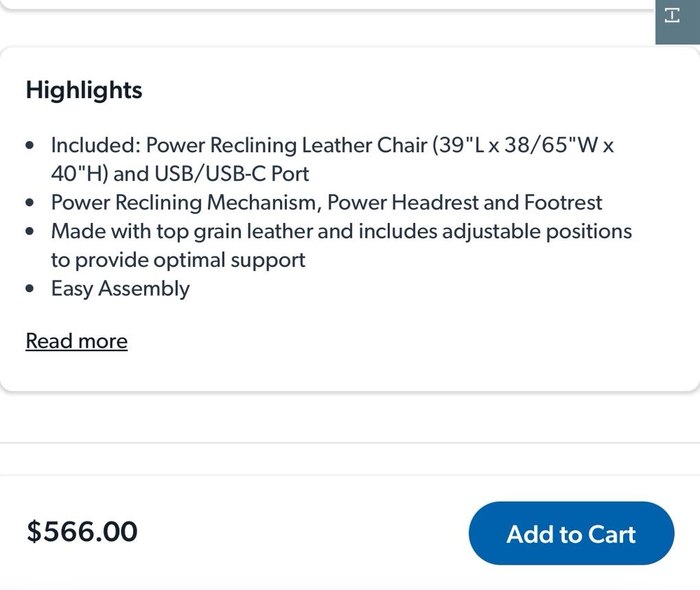Click the Highlights section heading
This screenshot has width=700, height=590.
pyautogui.click(x=84, y=90)
